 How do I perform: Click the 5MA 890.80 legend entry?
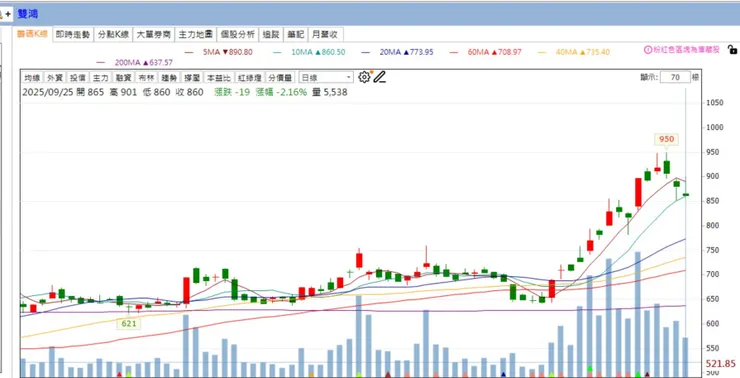click(x=219, y=52)
